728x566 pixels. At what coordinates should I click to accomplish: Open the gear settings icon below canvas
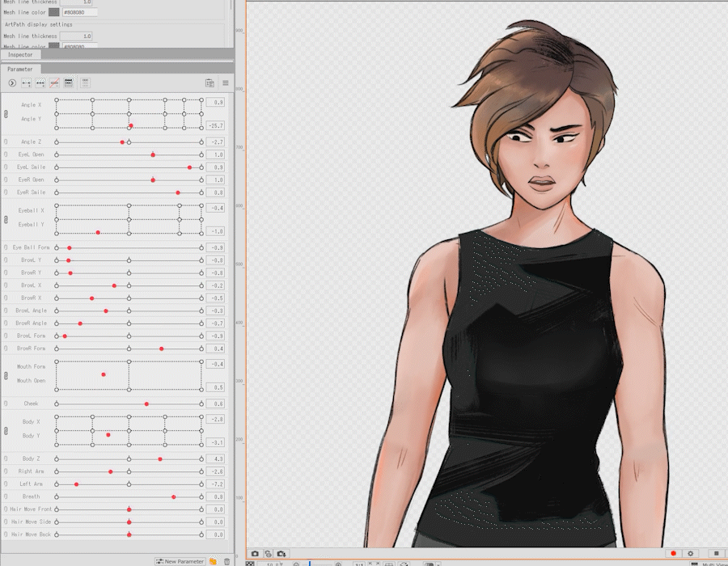coord(690,554)
